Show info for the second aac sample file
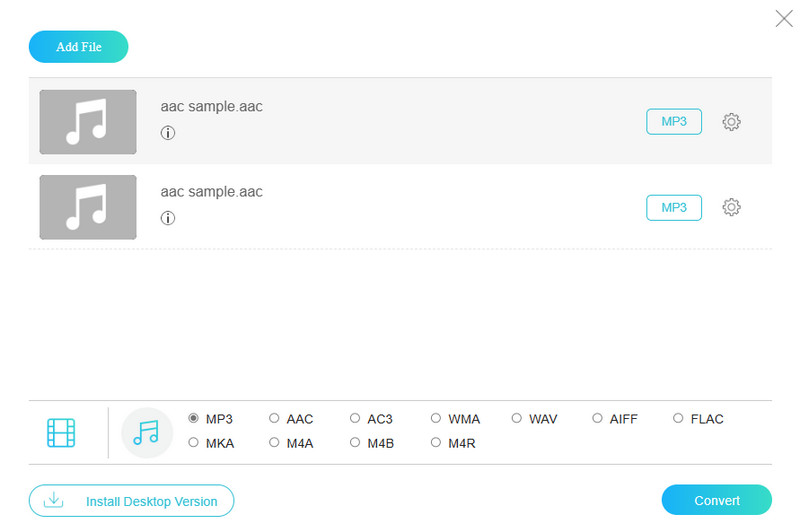 point(168,218)
